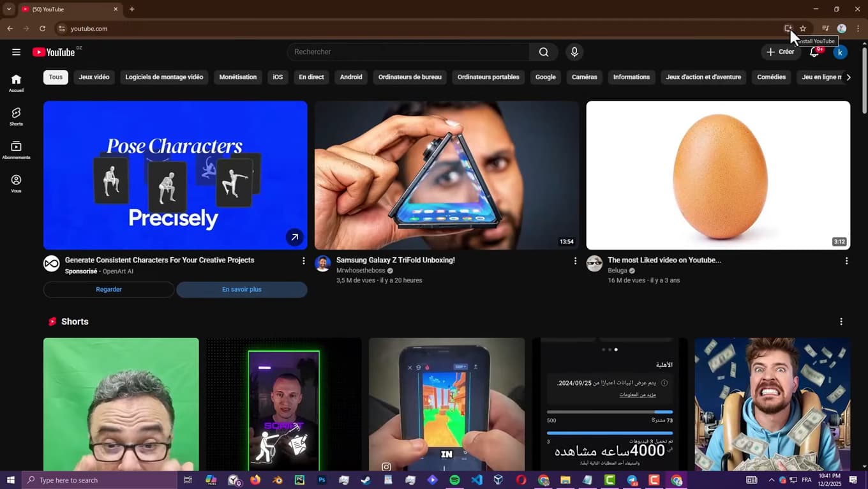The height and width of the screenshot is (489, 868).
Task: Select the Google chip
Action: (x=546, y=77)
